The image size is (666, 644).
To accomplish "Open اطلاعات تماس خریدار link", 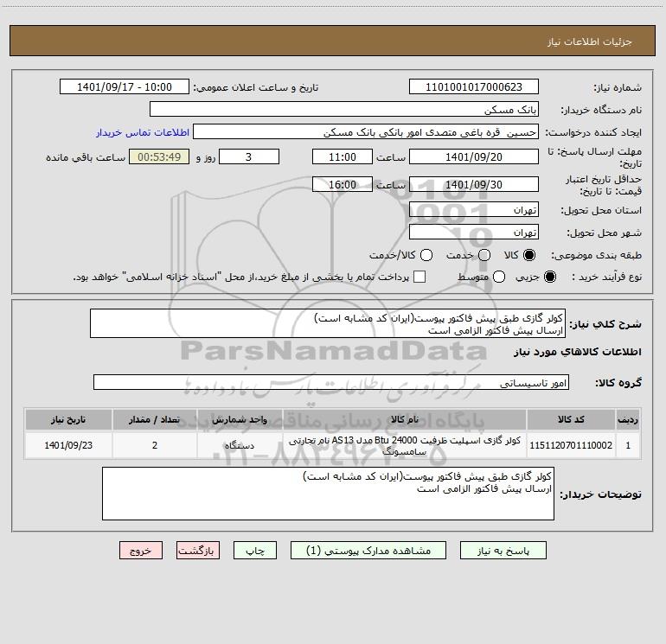I will [143, 132].
